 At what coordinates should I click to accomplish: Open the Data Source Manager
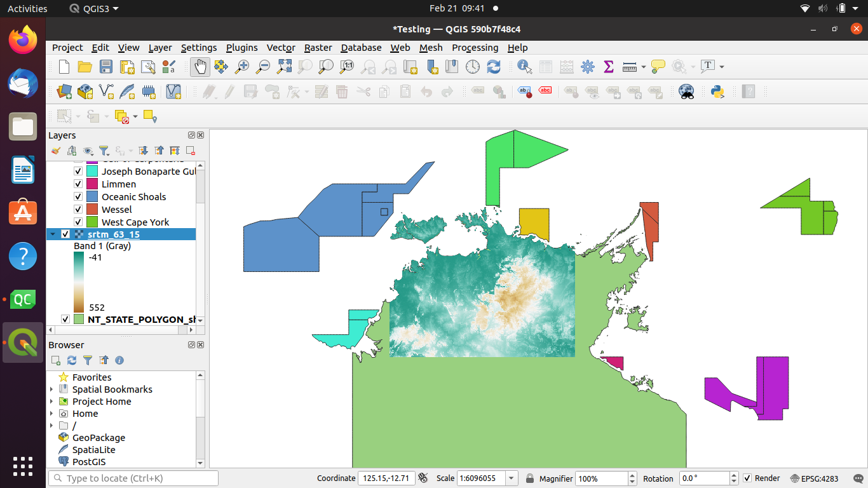[x=64, y=91]
